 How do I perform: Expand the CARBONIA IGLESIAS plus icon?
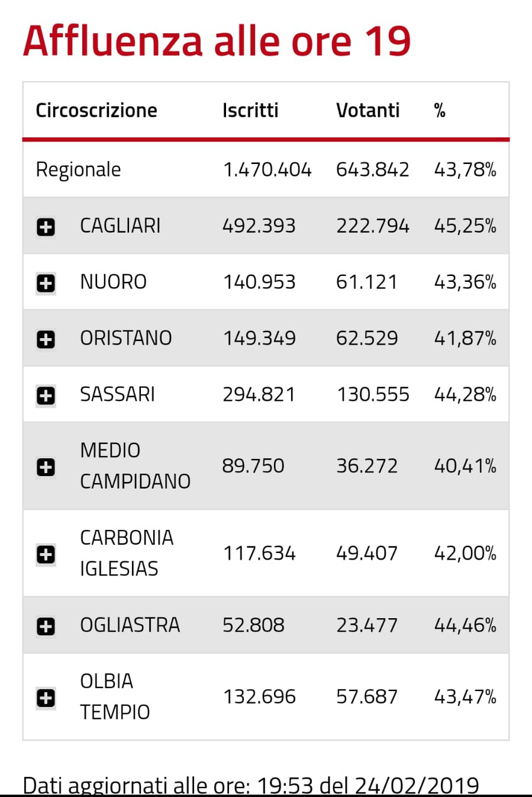click(x=46, y=555)
